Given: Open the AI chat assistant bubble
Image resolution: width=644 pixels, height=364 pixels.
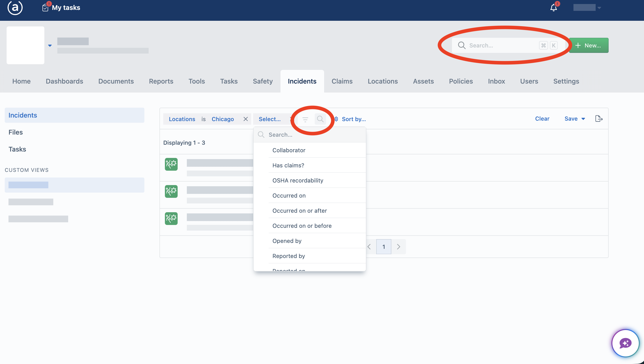Looking at the screenshot, I should [625, 343].
